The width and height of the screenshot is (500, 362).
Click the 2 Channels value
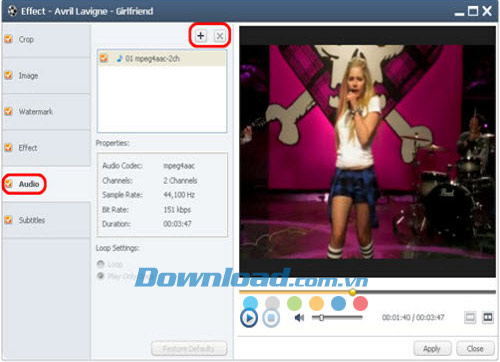[180, 180]
